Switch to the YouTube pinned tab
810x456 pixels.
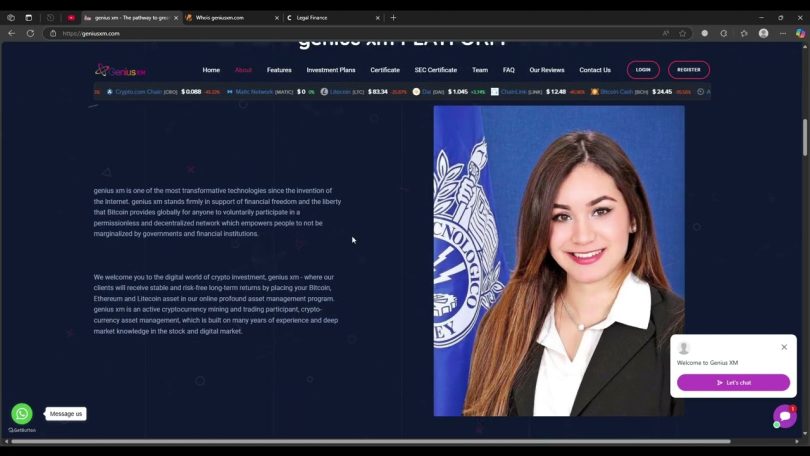click(71, 18)
